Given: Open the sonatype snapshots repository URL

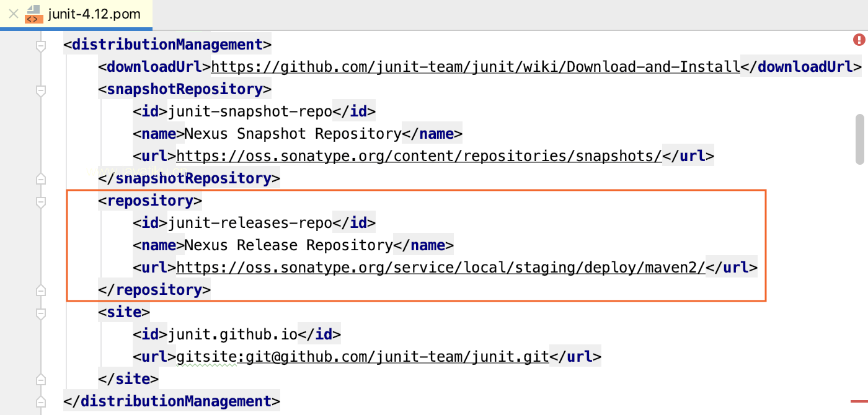Looking at the screenshot, I should point(419,156).
